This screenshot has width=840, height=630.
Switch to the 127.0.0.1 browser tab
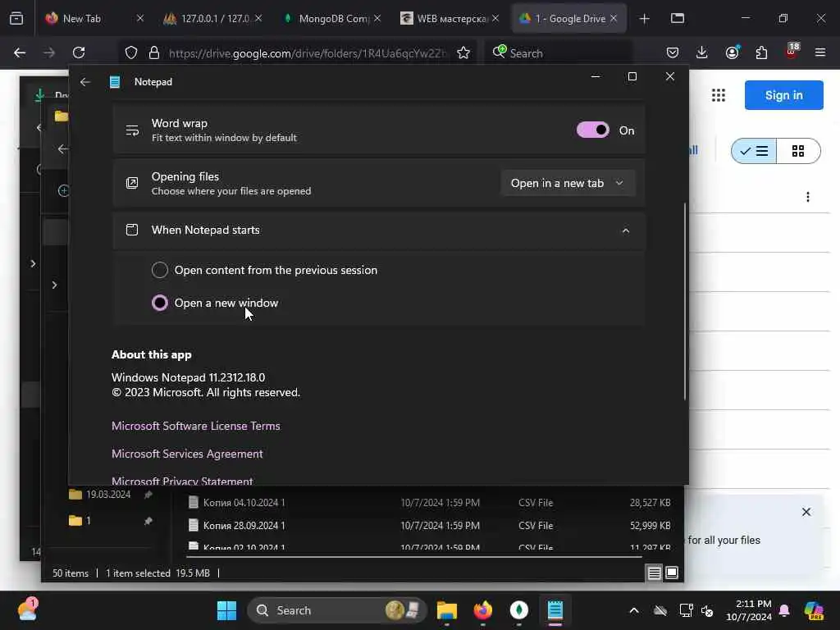(x=213, y=18)
